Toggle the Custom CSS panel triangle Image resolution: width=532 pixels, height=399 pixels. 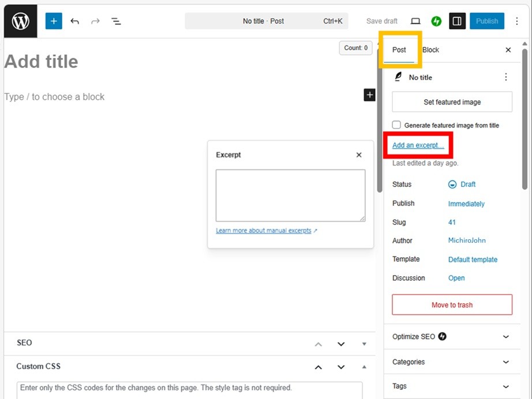pyautogui.click(x=364, y=367)
